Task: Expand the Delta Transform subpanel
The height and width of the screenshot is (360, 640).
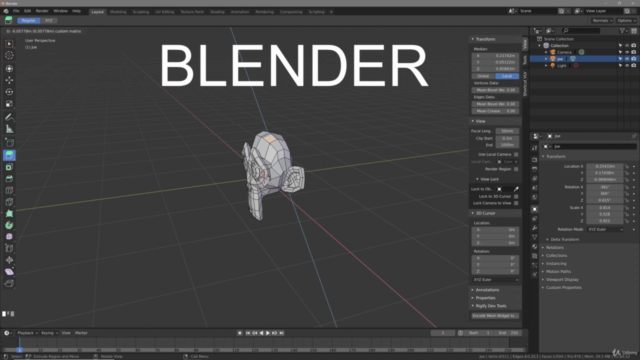Action: pyautogui.click(x=564, y=240)
